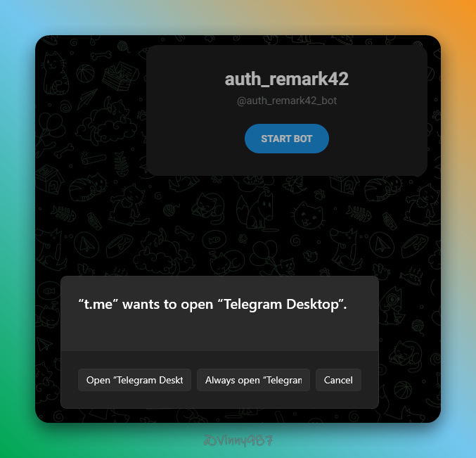The width and height of the screenshot is (476, 458).
Task: Select the @auth_remark42_bot username text
Action: (286, 101)
